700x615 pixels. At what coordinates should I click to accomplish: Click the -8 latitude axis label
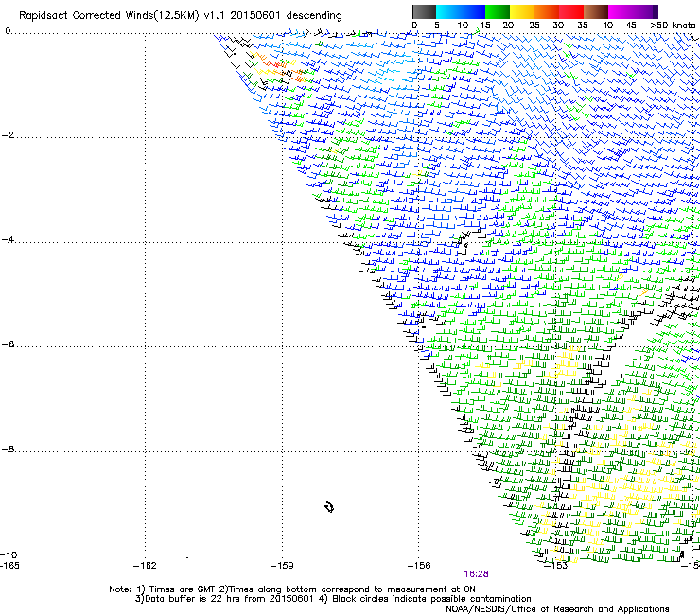click(8, 449)
